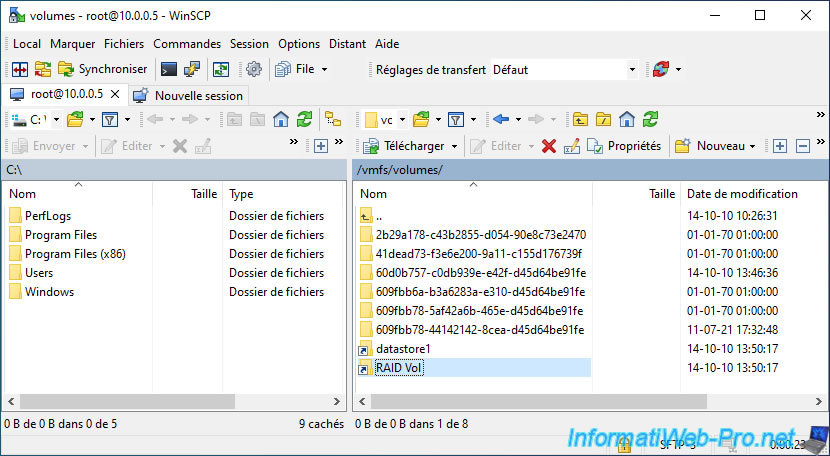Select folder 2b29a178-c43b2855-d054-90e8c73e2470
Screen dimensions: 830x456
pos(481,235)
